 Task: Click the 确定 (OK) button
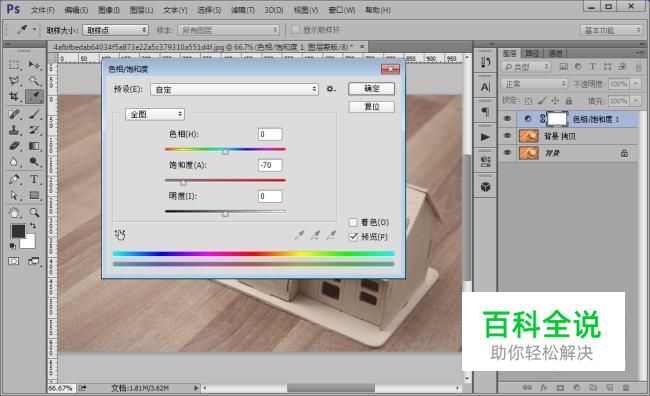click(x=371, y=88)
